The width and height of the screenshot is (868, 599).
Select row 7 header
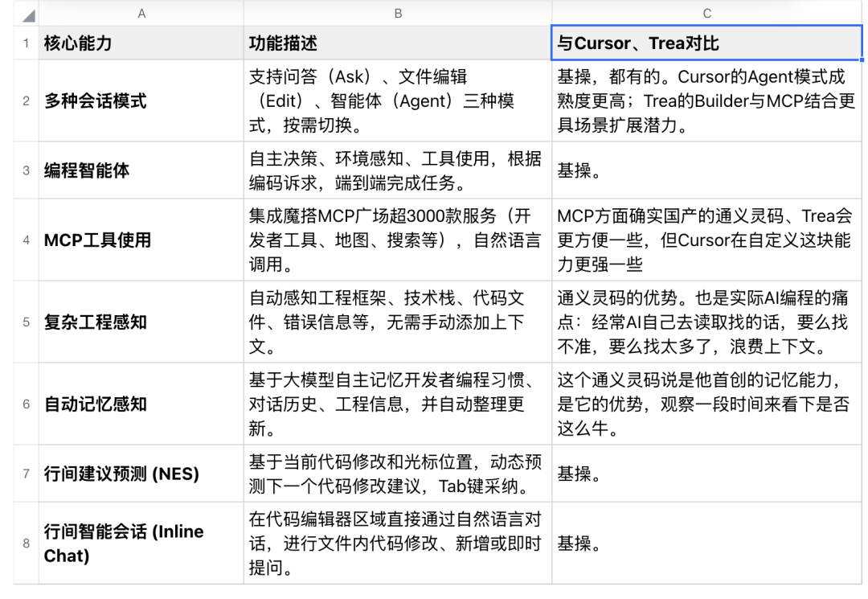26,474
